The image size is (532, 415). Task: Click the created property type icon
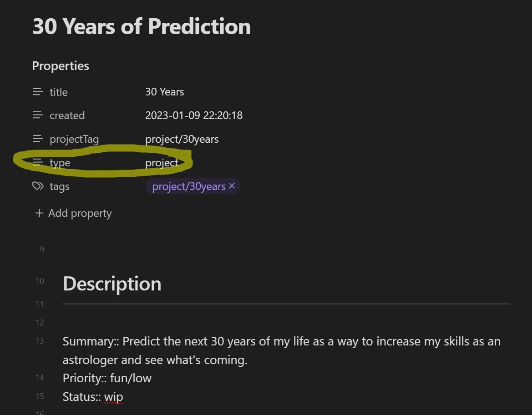click(x=38, y=115)
